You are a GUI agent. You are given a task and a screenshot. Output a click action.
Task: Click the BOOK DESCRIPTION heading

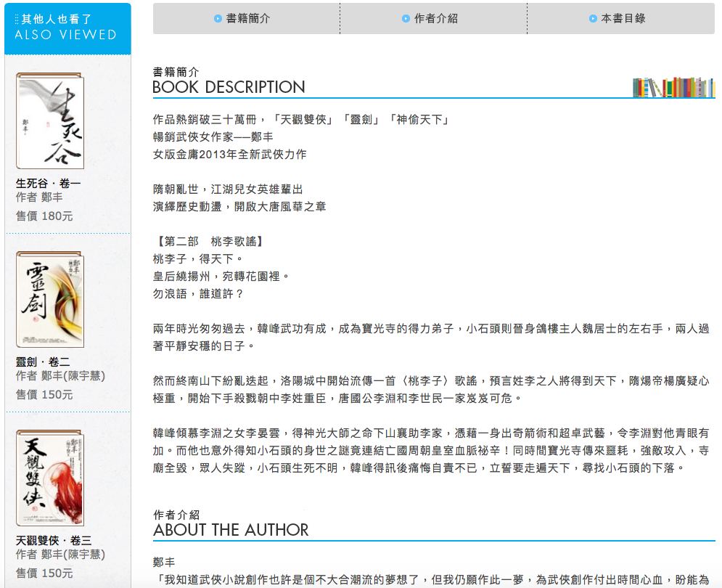click(229, 86)
